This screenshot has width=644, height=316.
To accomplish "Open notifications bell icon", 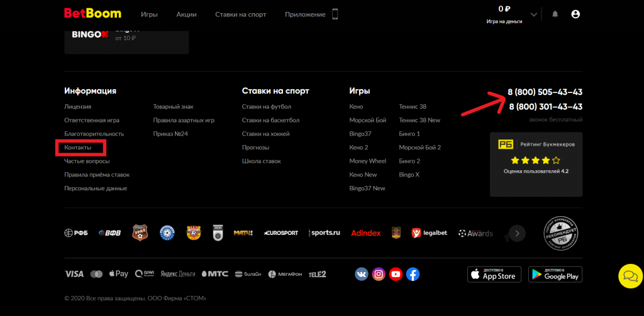I will tap(555, 14).
